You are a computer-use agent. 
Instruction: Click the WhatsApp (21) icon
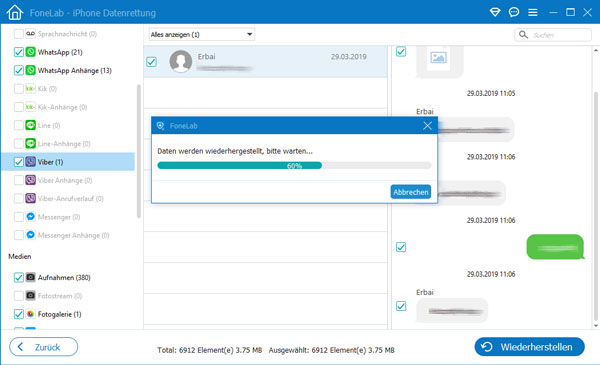(x=31, y=52)
